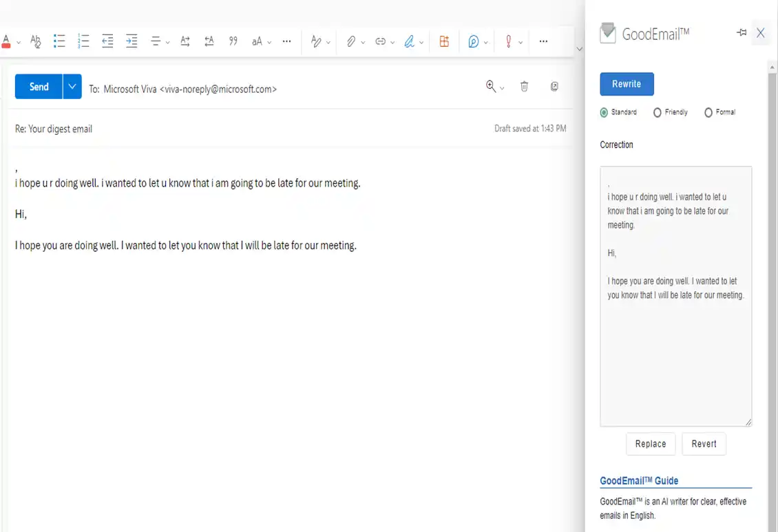The width and height of the screenshot is (778, 532).
Task: Click inside the Correction text area
Action: [676, 296]
